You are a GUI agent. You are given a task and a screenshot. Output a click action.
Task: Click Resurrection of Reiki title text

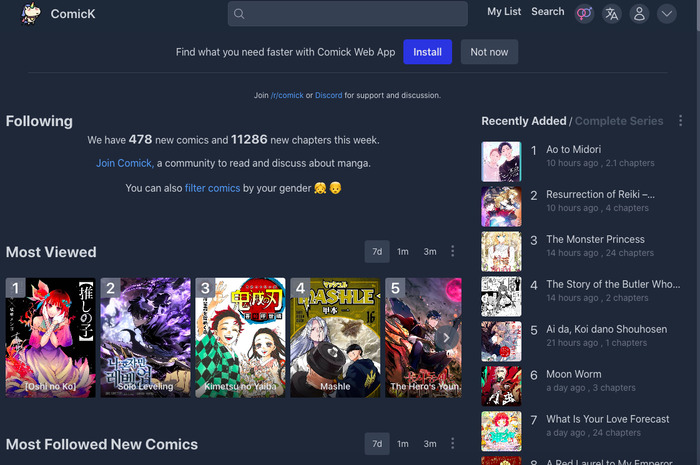[600, 195]
